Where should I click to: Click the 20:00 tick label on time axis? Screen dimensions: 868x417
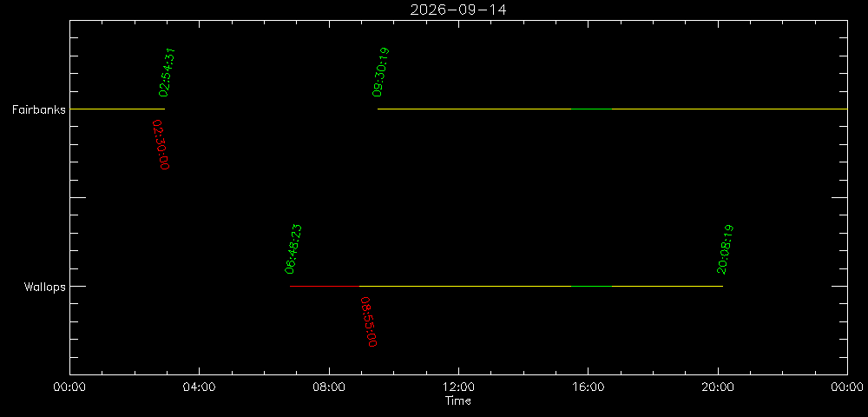coord(718,387)
